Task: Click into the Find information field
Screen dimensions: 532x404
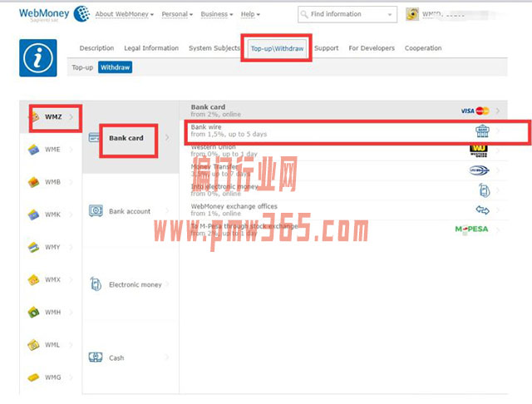Action: tap(347, 15)
